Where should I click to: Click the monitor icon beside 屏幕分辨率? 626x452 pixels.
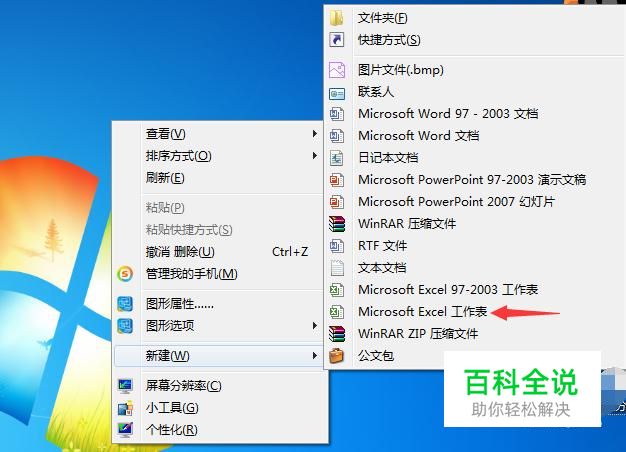[125, 386]
